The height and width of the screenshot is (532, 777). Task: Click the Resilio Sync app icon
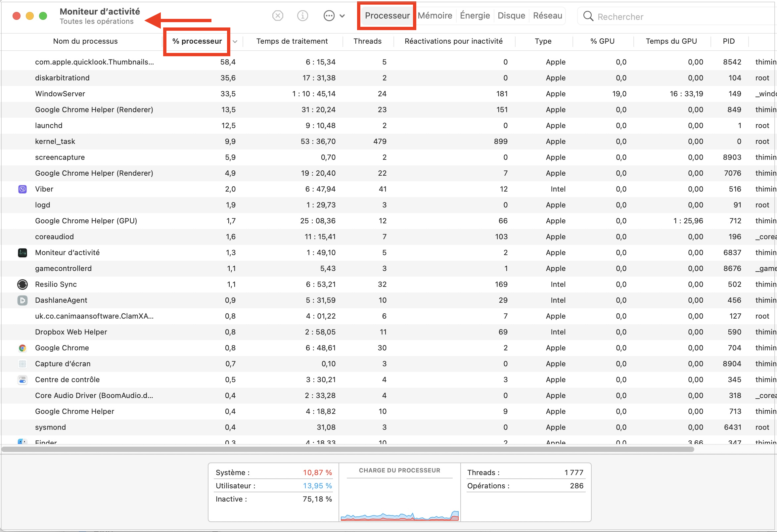(23, 285)
